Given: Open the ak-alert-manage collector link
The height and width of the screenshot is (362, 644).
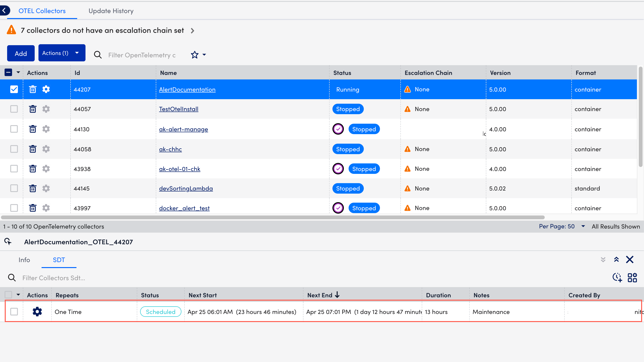Looking at the screenshot, I should 183,129.
